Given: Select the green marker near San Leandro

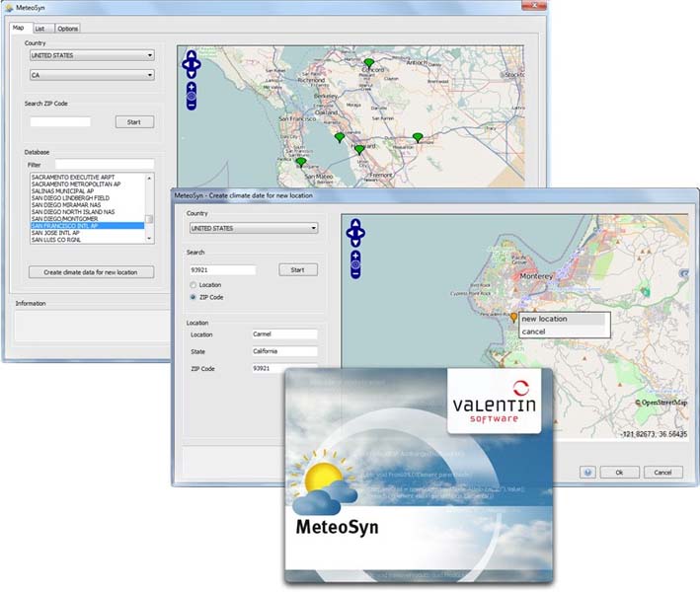Looking at the screenshot, I should 340,137.
